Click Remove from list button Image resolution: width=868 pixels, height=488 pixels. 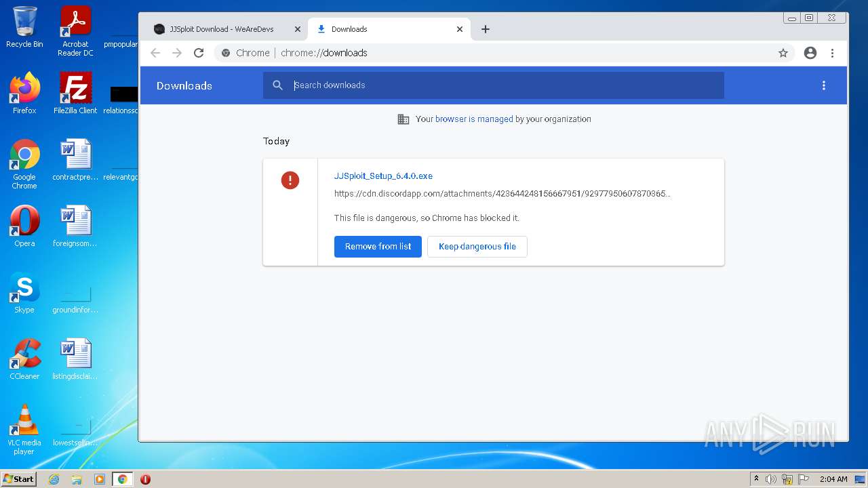(x=378, y=247)
